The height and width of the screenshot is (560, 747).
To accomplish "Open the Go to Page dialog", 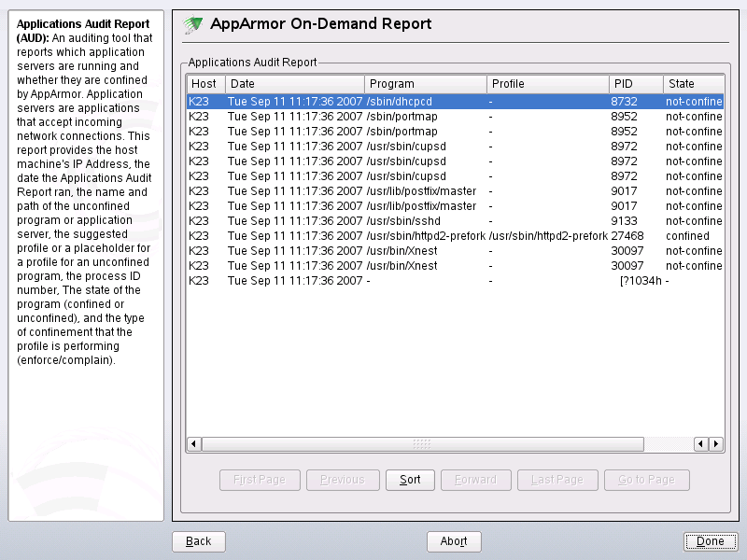I will click(x=646, y=479).
